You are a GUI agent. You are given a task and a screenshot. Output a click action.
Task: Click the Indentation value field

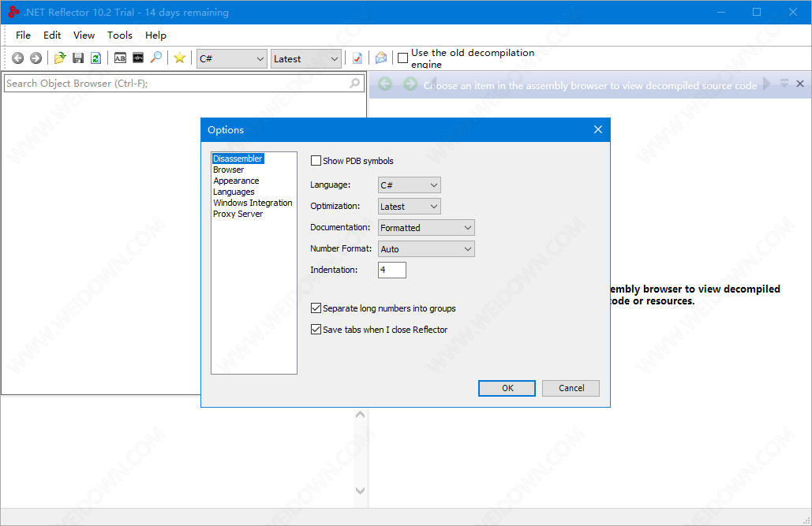tap(392, 270)
